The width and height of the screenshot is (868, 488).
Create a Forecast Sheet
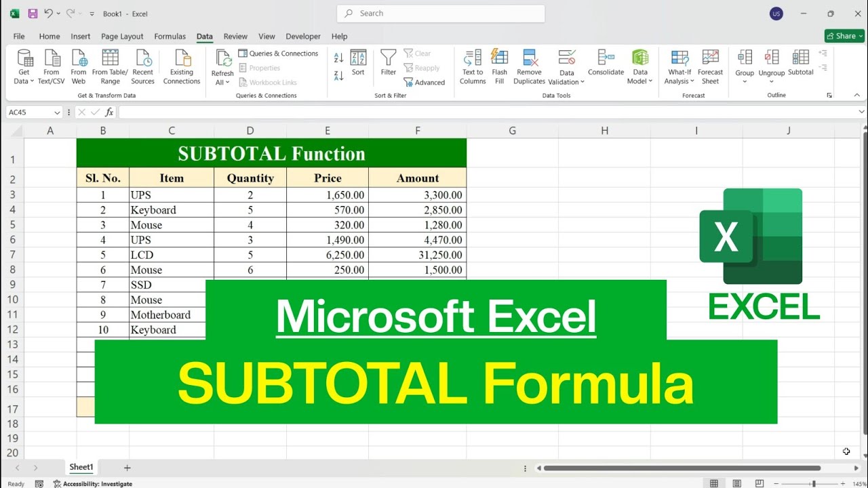click(710, 67)
